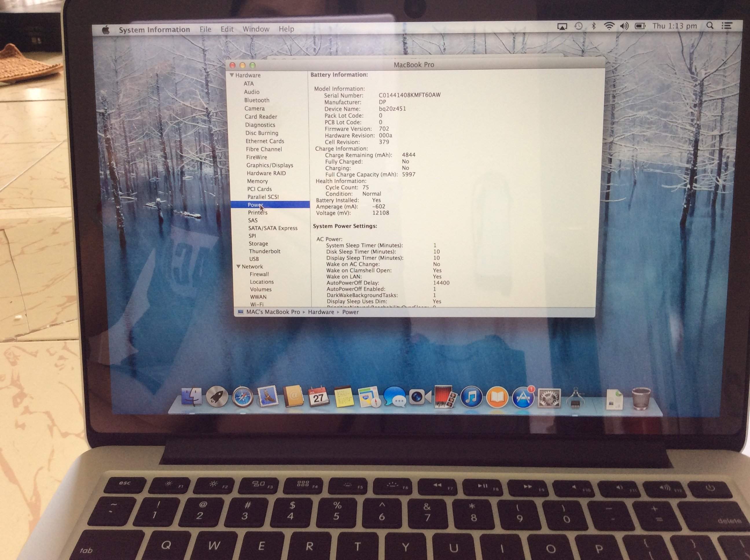
Task: Click the AirPlay display icon in menu bar
Action: tap(562, 27)
